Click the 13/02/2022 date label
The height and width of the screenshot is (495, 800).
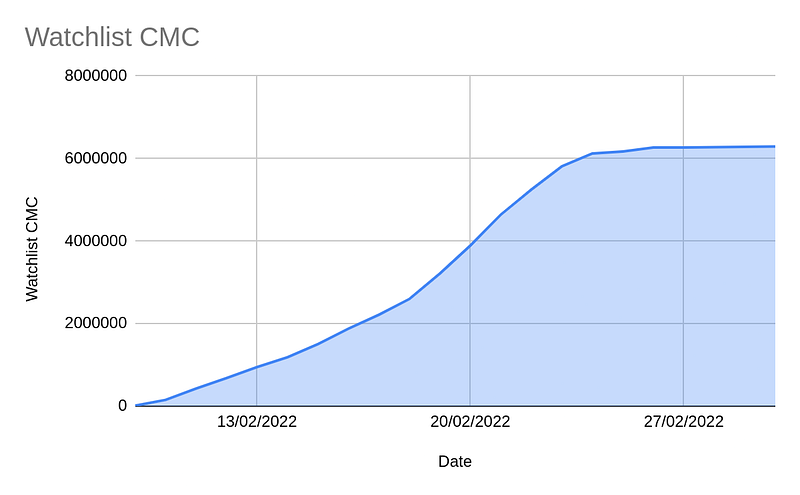coord(257,422)
